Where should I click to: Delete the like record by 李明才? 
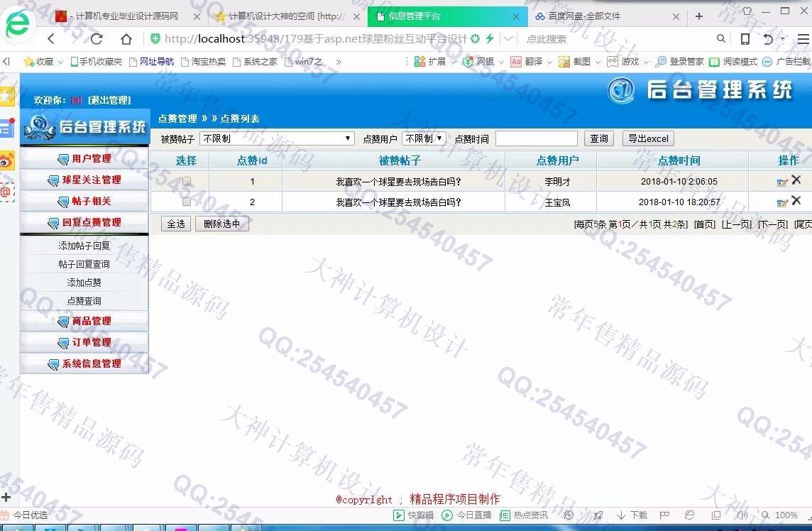[796, 180]
